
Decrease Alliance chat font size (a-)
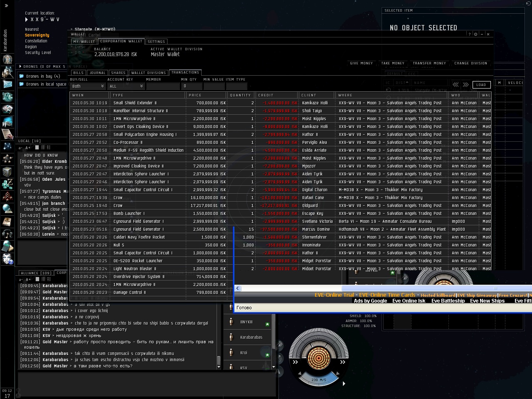(21, 279)
